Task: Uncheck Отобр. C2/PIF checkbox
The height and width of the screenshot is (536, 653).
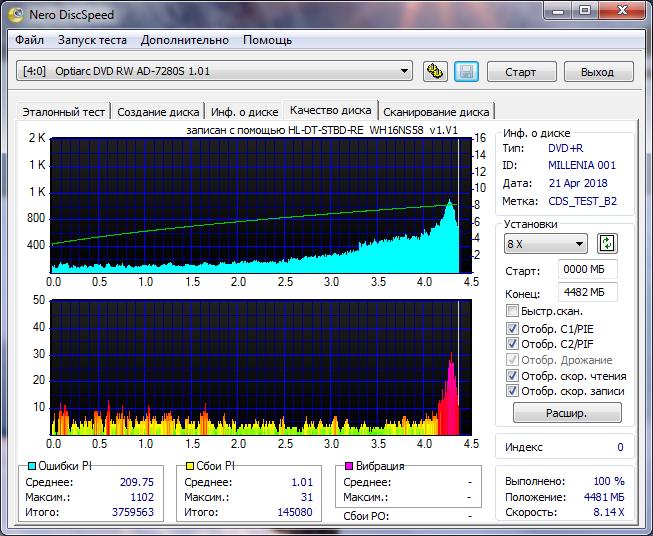Action: point(513,344)
